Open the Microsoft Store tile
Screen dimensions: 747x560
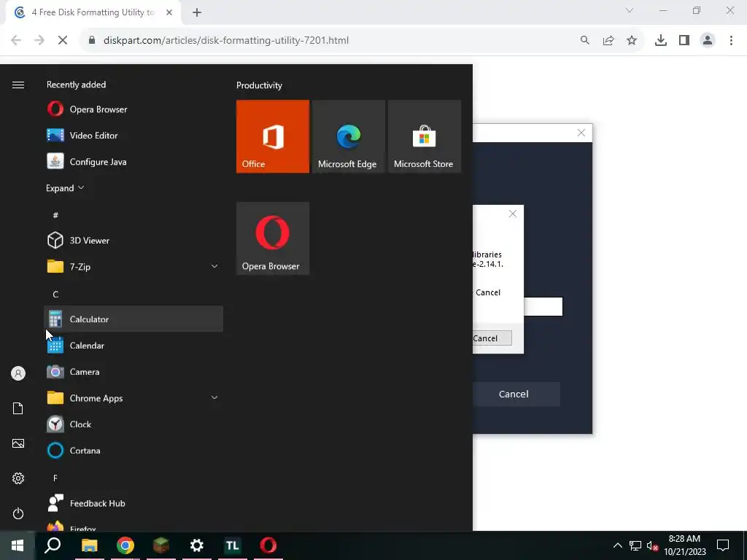425,136
